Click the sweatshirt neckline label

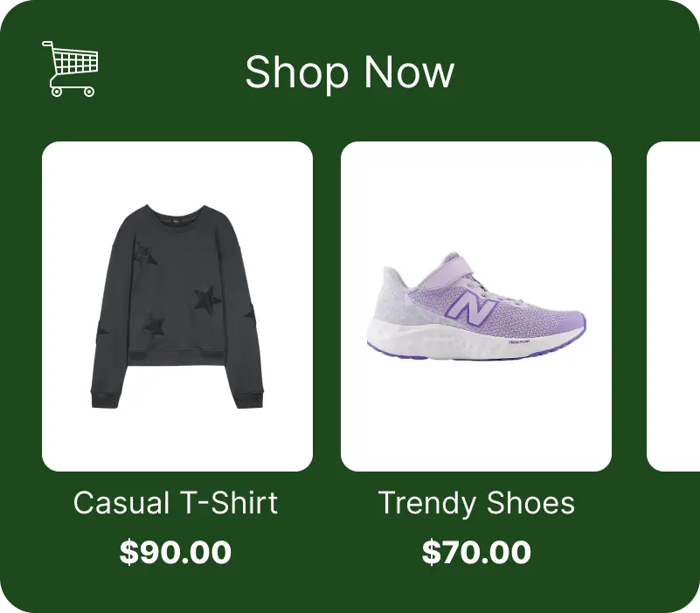tap(177, 219)
